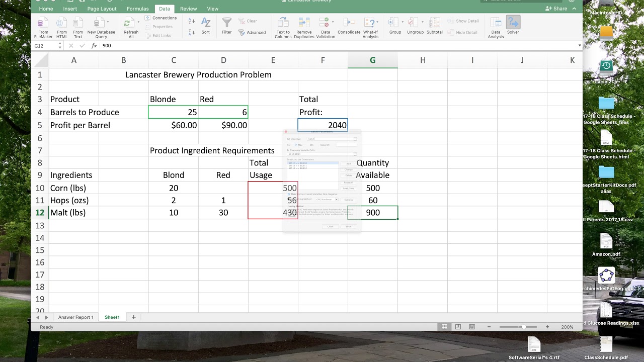The height and width of the screenshot is (362, 644).
Task: Expand Ungroup dropdown arrow
Action: 422,22
